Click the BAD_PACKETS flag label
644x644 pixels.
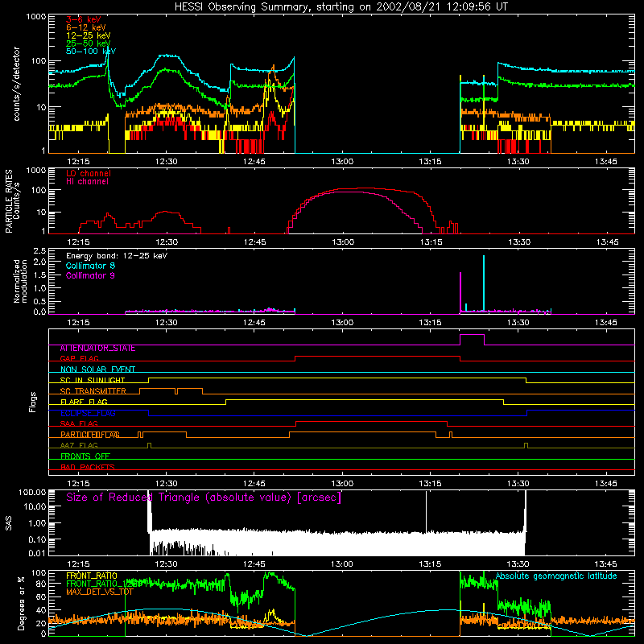click(x=88, y=468)
